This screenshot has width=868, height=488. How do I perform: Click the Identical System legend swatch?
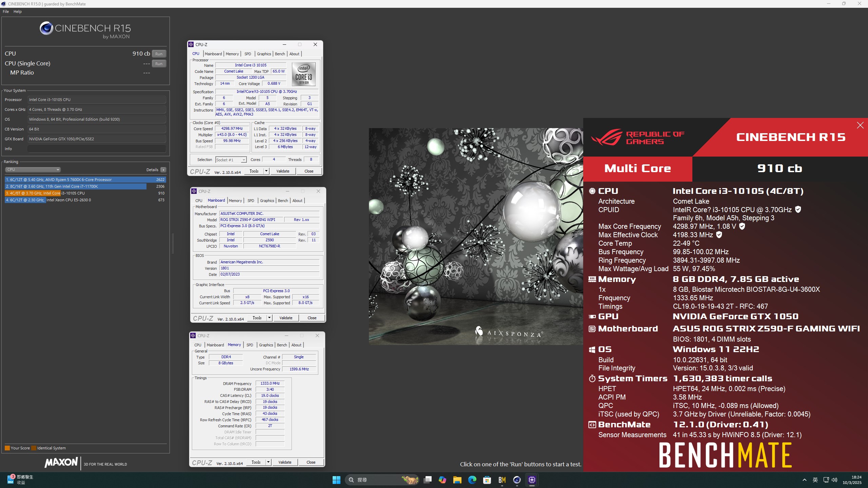click(x=34, y=448)
